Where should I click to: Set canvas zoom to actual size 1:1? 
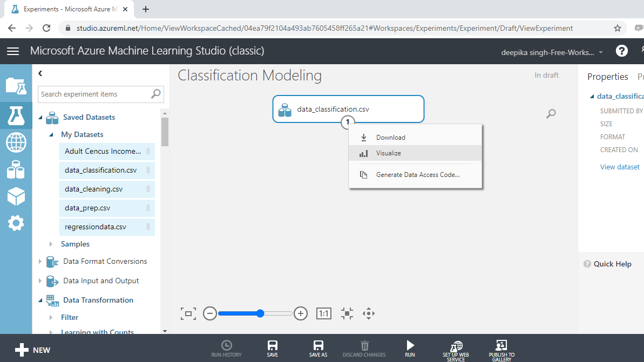click(x=324, y=313)
